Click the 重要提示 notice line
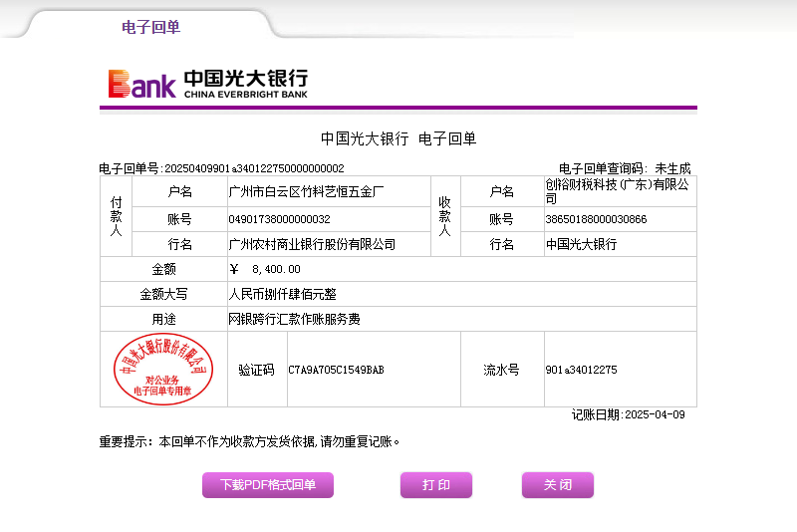The image size is (797, 532). (249, 441)
